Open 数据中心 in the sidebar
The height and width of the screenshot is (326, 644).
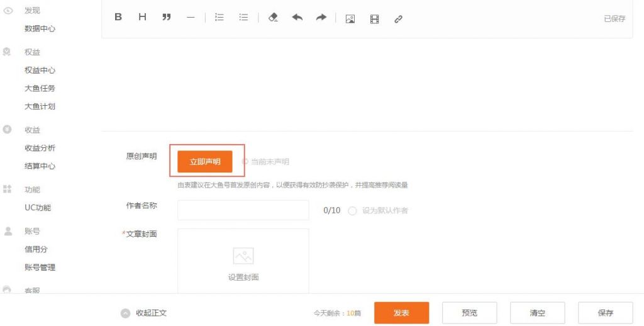(x=40, y=29)
